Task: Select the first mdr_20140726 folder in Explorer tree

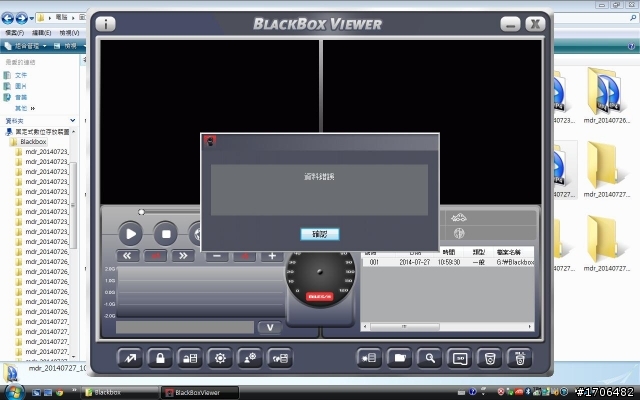Action: coord(47,242)
